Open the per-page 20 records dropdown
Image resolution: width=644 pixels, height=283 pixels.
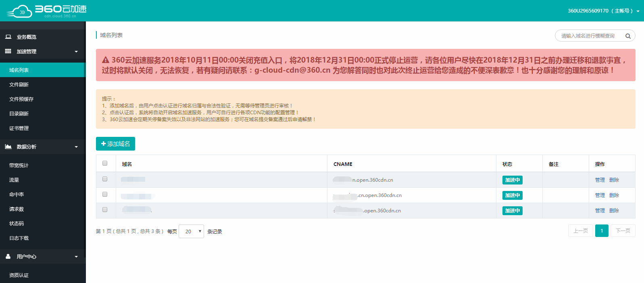click(191, 231)
